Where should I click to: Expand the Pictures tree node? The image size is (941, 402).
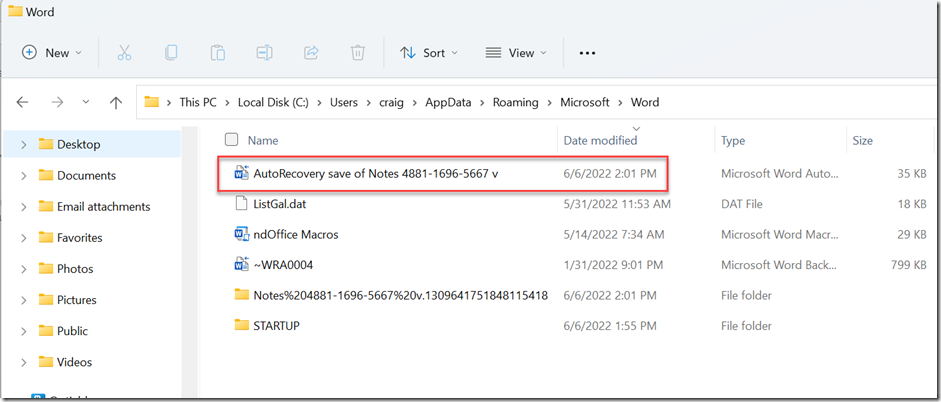[23, 300]
